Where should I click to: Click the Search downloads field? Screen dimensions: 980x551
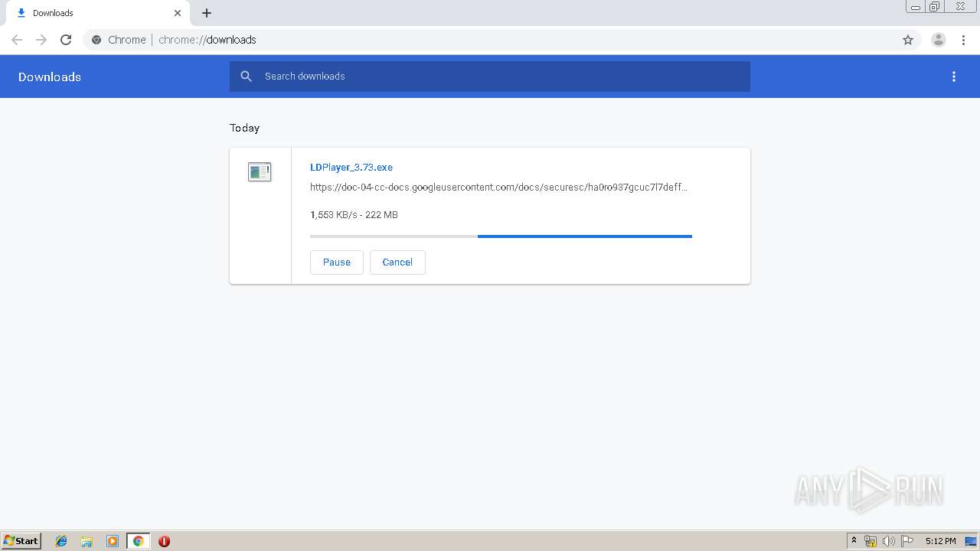click(x=490, y=77)
